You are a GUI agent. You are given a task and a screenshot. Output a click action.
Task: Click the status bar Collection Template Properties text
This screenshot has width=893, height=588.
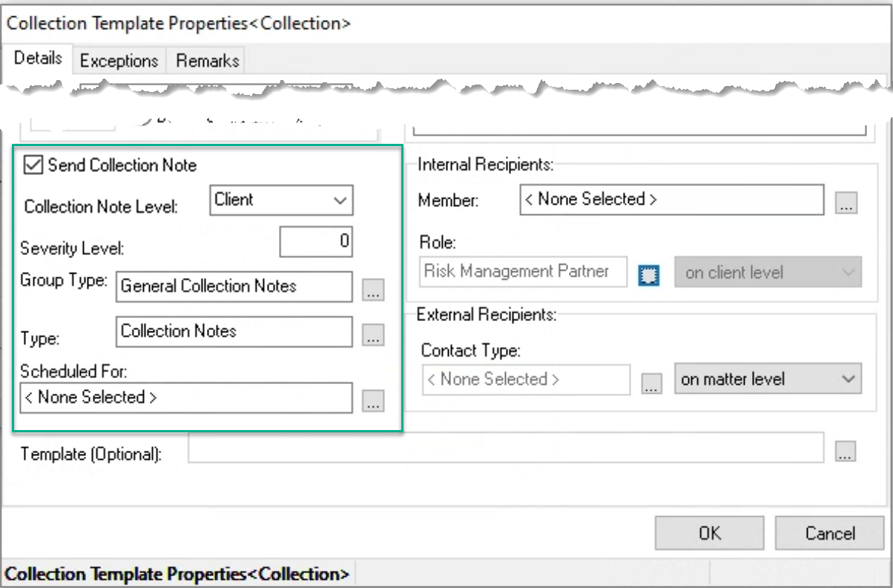click(x=177, y=574)
